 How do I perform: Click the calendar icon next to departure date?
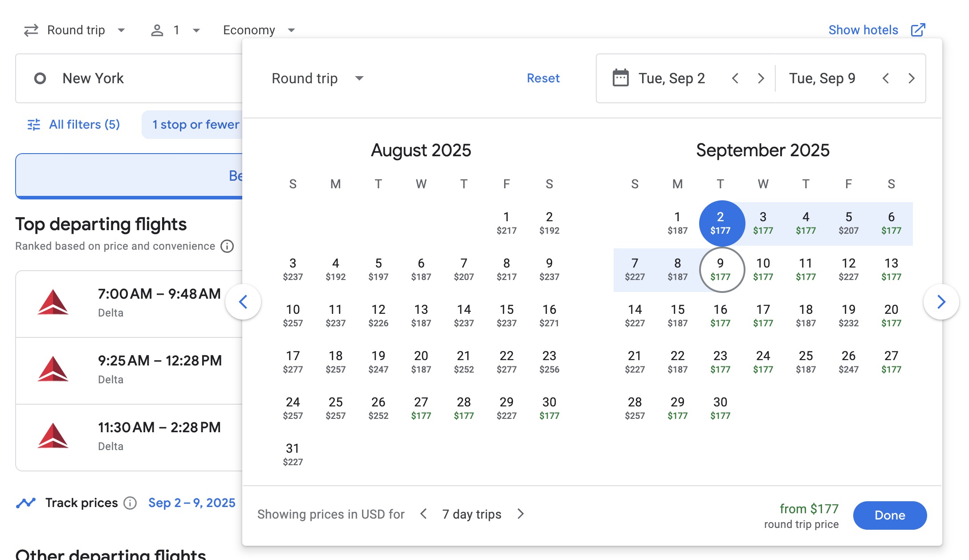[619, 78]
